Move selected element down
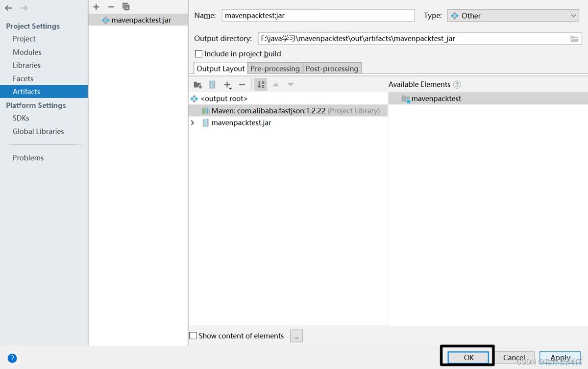 [291, 85]
